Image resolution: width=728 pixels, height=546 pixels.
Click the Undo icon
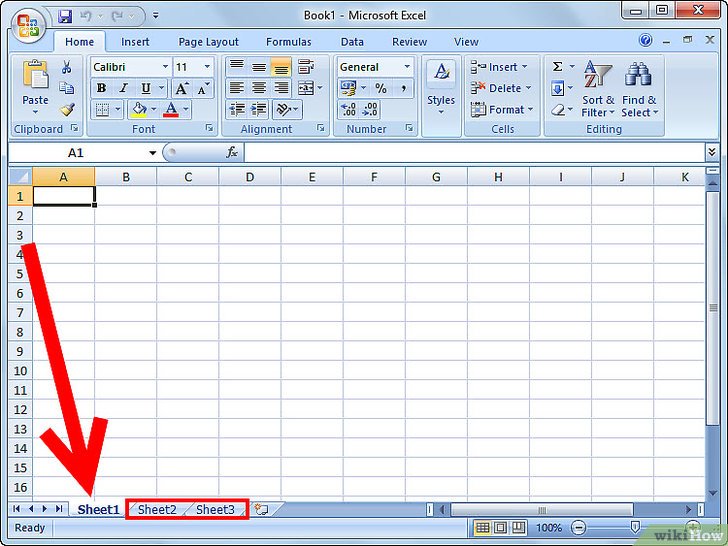click(x=86, y=16)
